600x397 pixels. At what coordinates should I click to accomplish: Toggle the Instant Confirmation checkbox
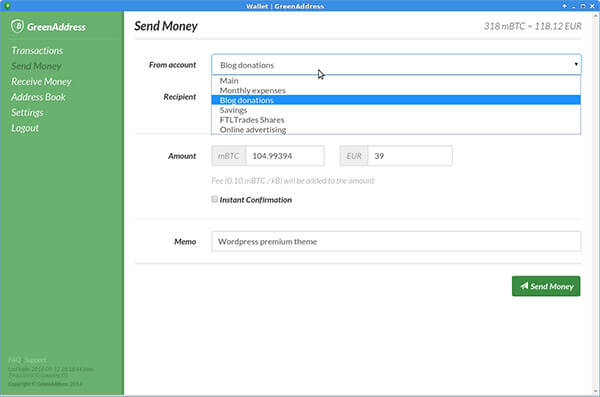click(x=215, y=199)
